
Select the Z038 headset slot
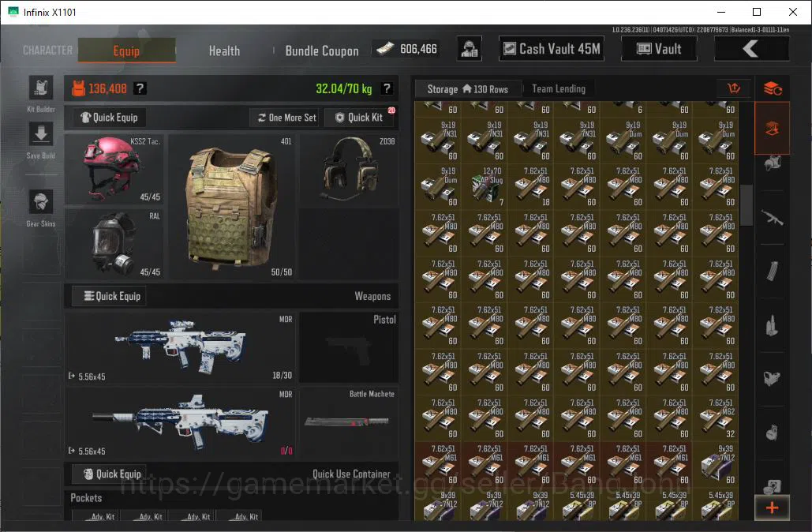tap(349, 169)
